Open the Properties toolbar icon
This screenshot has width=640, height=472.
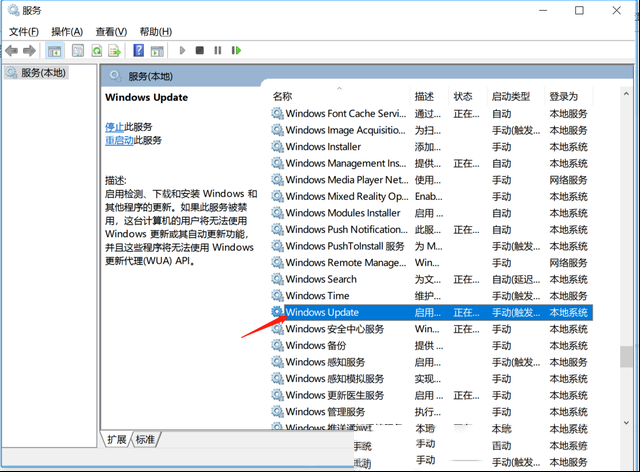coord(78,51)
